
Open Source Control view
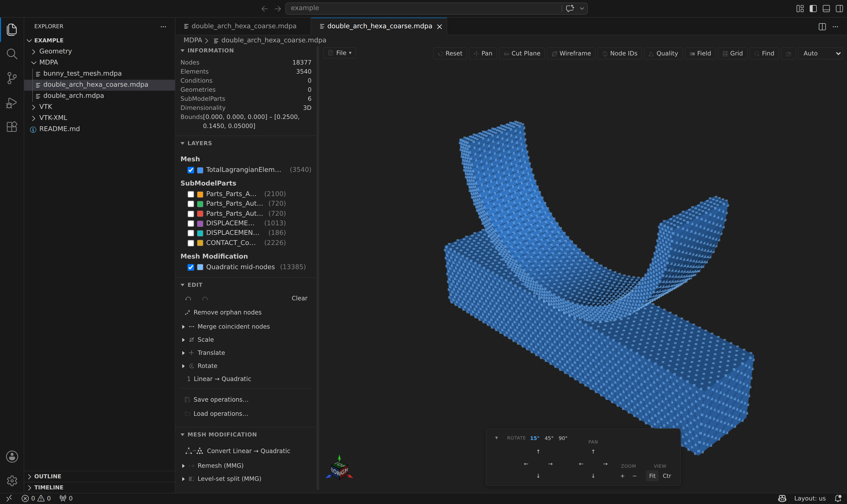tap(12, 78)
